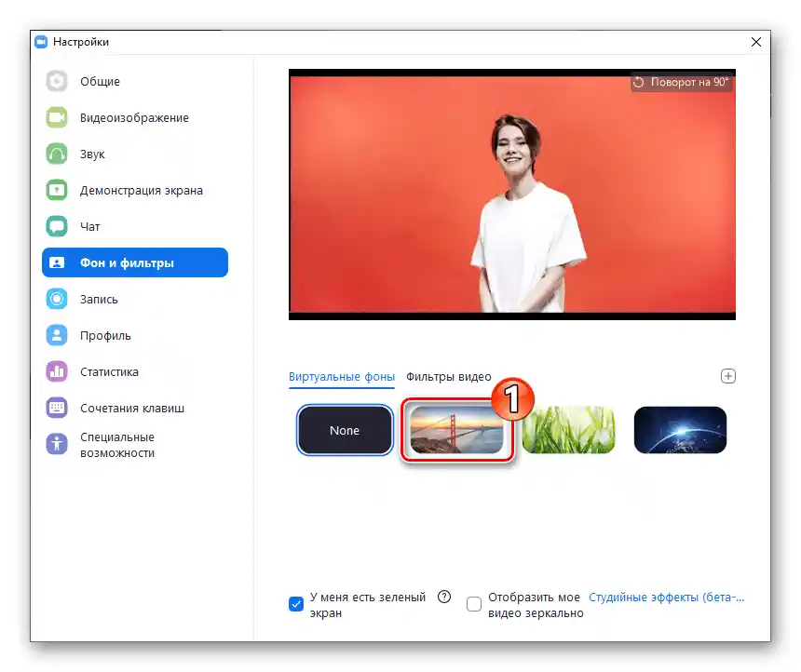Choose the Golden Gate bridge background

coord(456,430)
